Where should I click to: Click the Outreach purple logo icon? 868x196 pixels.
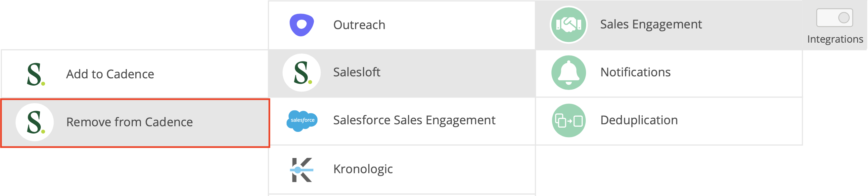301,25
